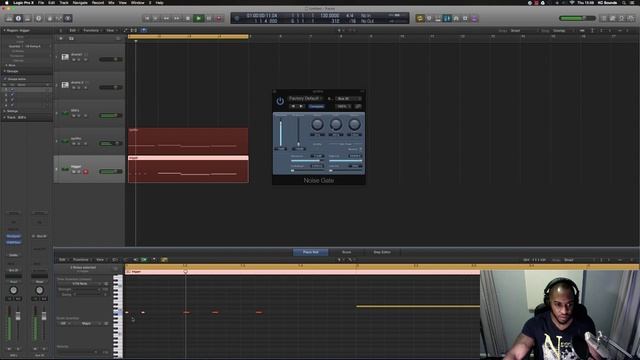Open the Help menu

[x=160, y=2]
